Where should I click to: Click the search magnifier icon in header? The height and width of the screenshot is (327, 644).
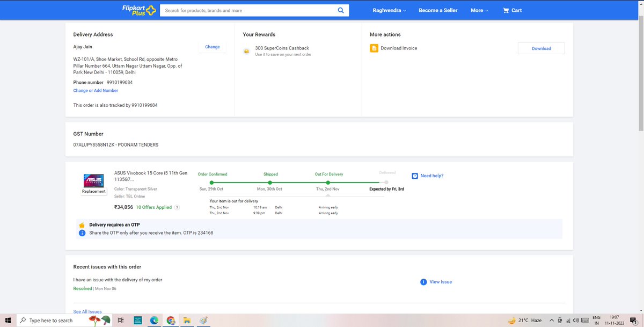(341, 10)
